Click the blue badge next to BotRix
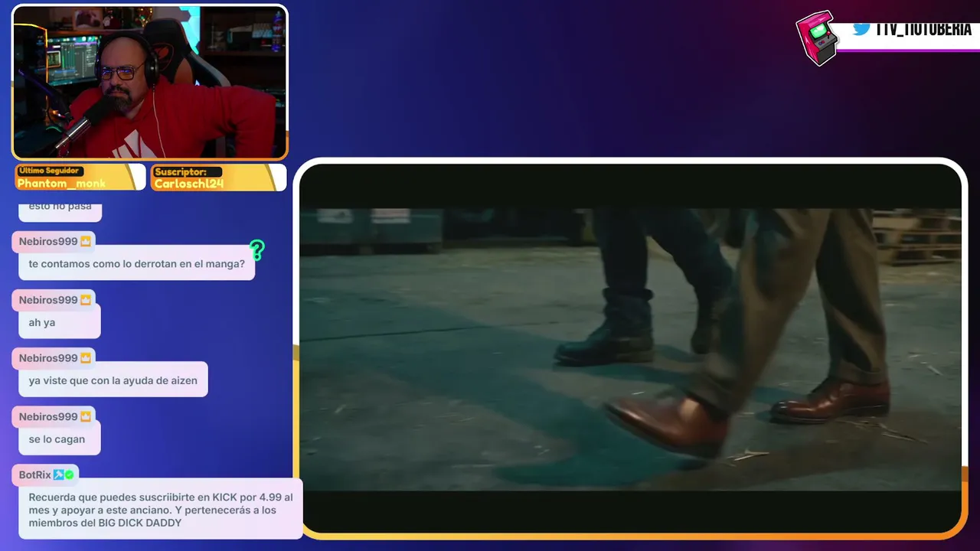Viewport: 980px width, 551px height. 58,475
